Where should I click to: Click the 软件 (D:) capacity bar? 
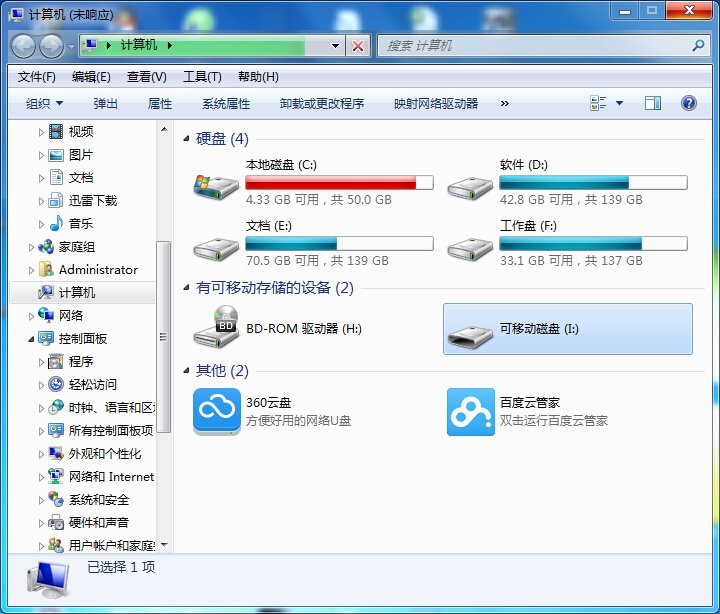(x=593, y=183)
